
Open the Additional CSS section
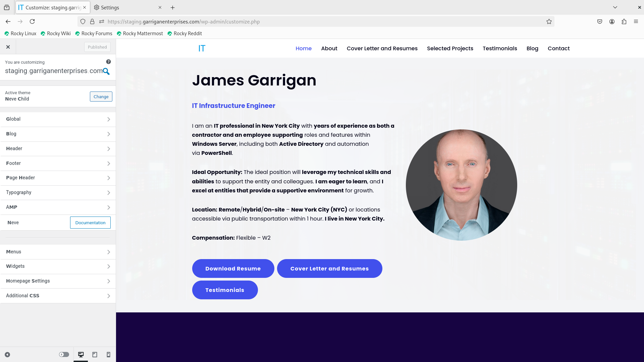point(58,296)
